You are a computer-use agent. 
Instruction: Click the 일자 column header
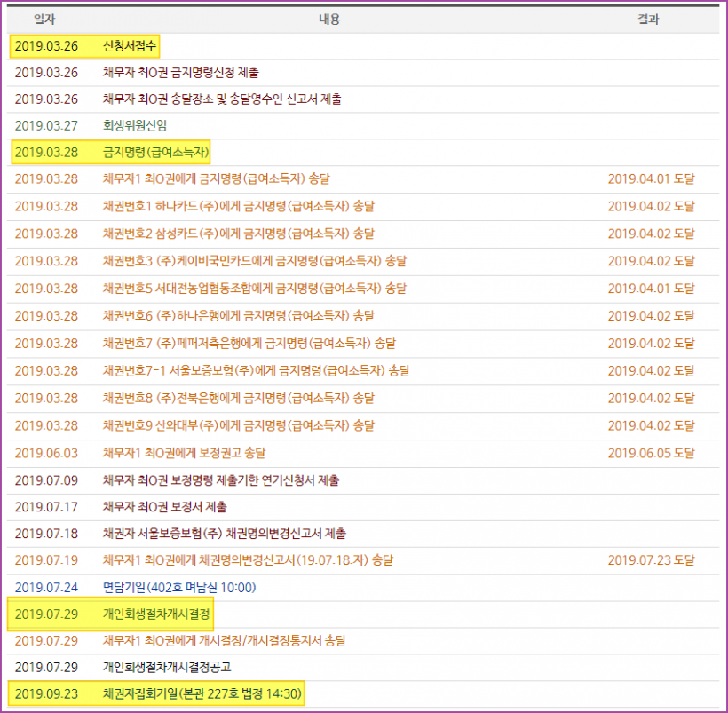(x=44, y=19)
